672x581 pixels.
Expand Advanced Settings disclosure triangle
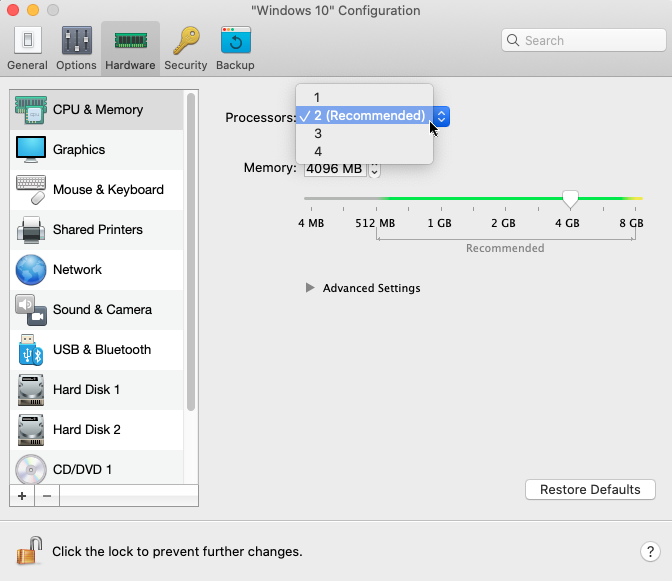[x=310, y=288]
